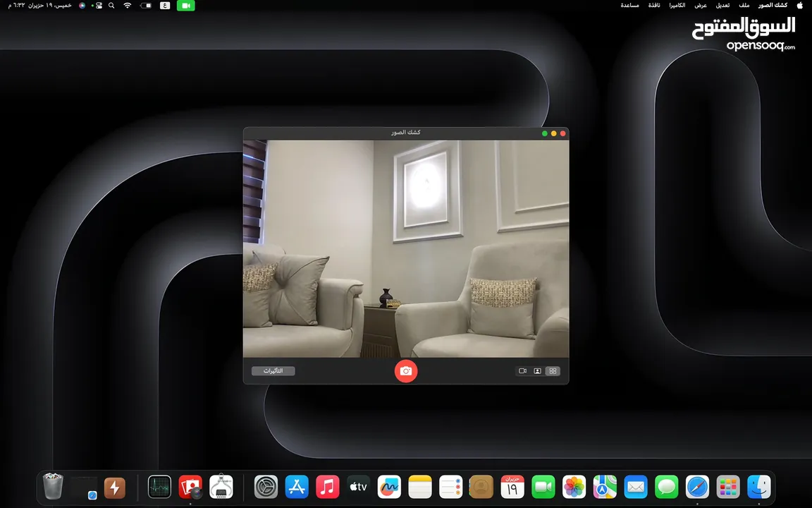
Task: Open Maps from the Dock
Action: [605, 487]
